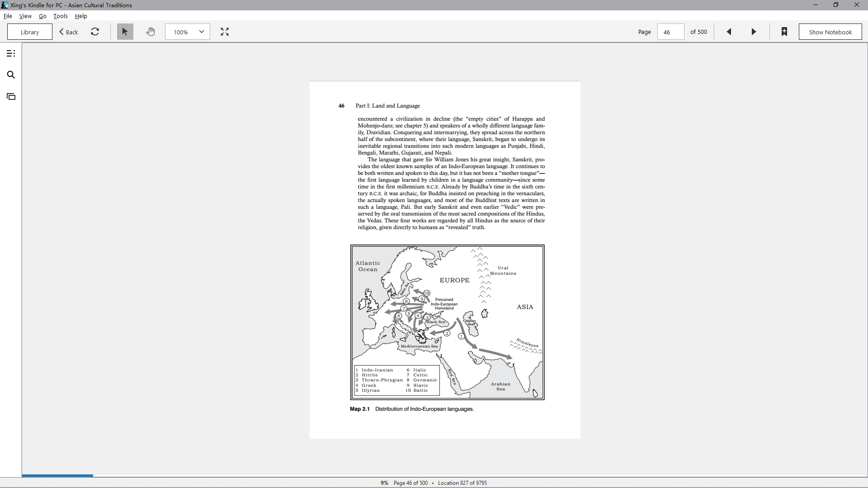Click the Map 2.1 Indo-European map image
868x488 pixels.
tap(448, 322)
